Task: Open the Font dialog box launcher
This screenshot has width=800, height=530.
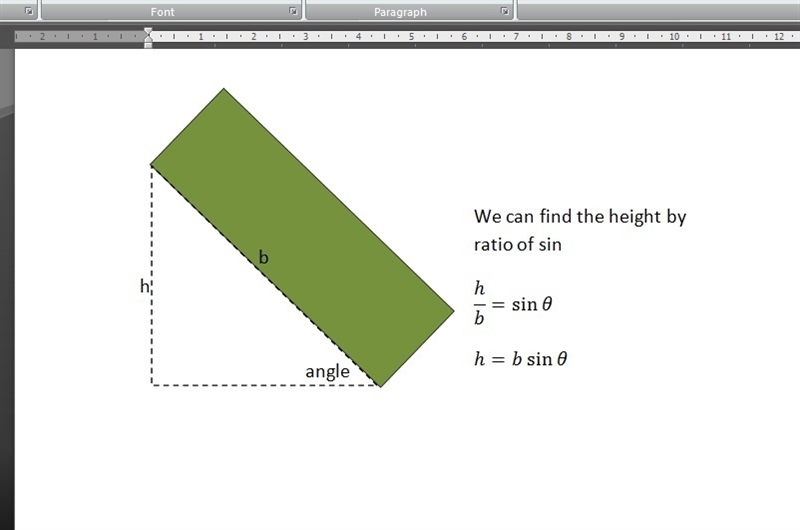Action: [x=293, y=11]
